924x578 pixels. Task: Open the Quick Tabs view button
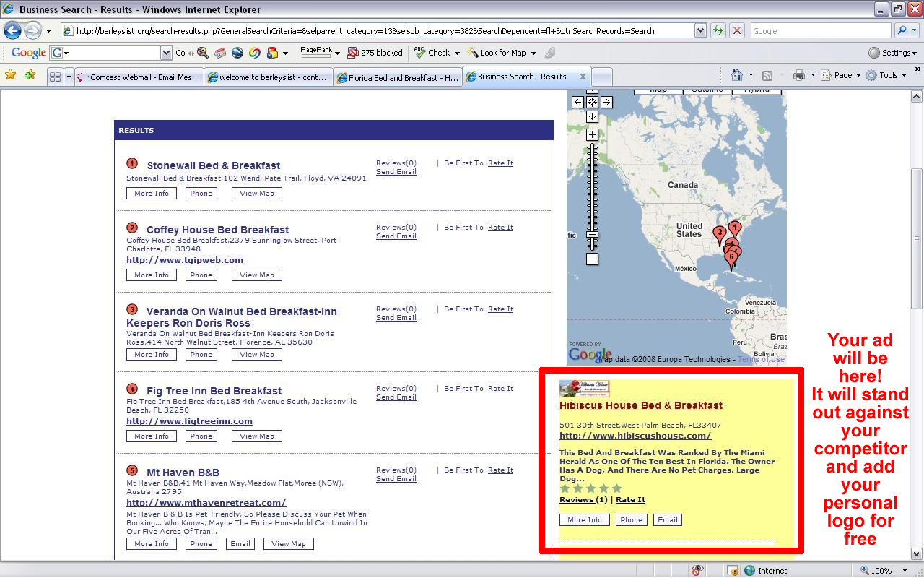[55, 77]
